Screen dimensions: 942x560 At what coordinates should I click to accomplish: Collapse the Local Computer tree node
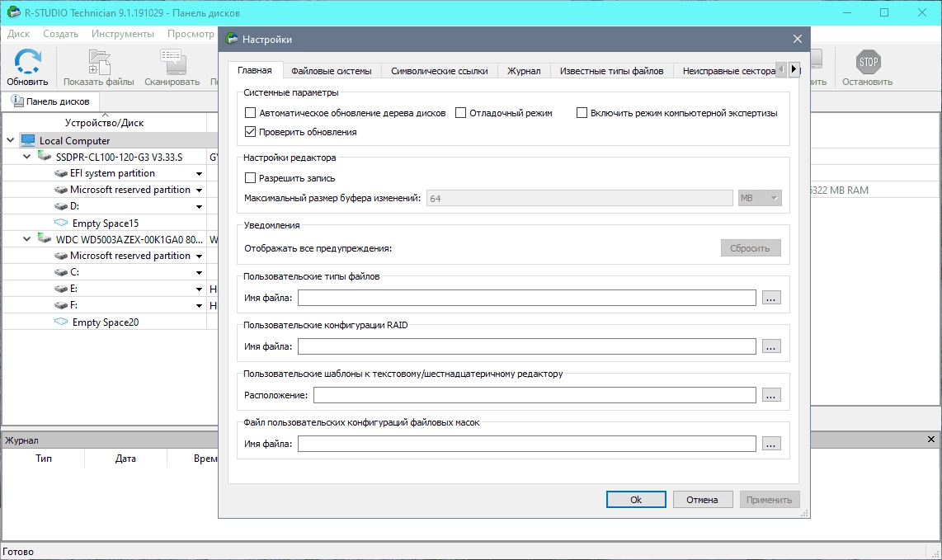click(10, 140)
